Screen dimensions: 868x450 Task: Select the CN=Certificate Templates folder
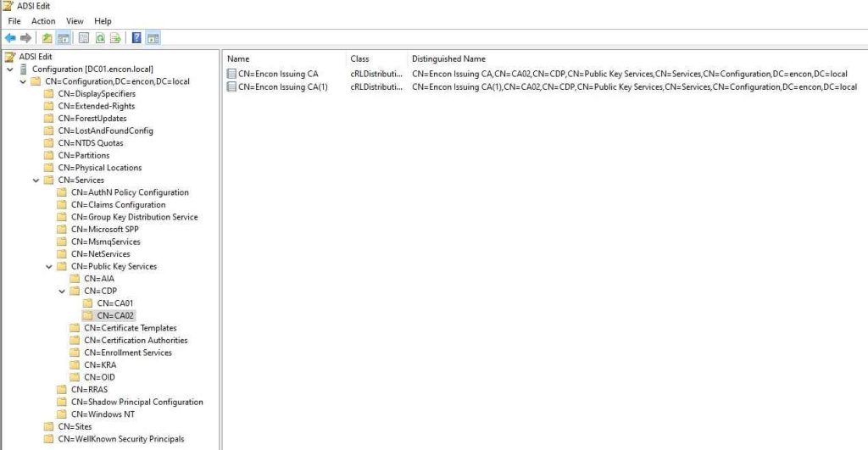[130, 328]
